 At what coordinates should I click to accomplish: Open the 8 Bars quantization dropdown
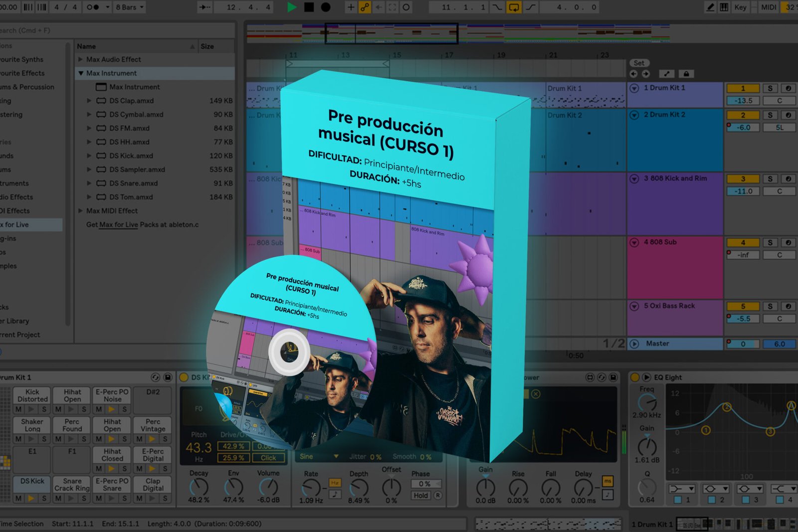tap(130, 7)
